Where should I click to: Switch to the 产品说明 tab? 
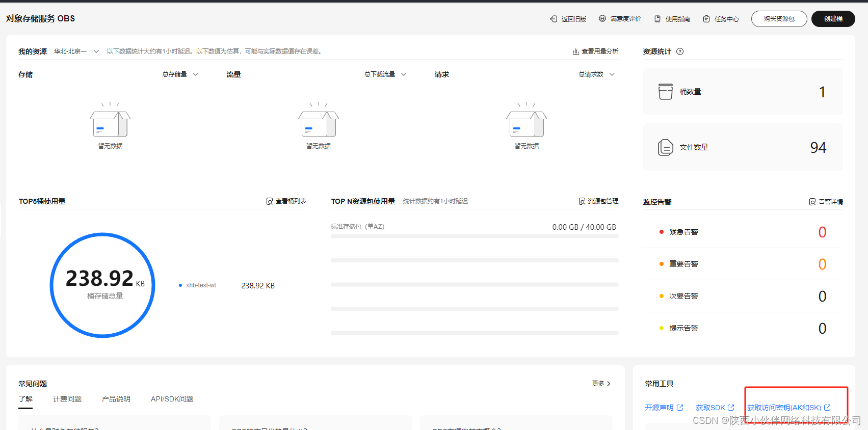116,399
